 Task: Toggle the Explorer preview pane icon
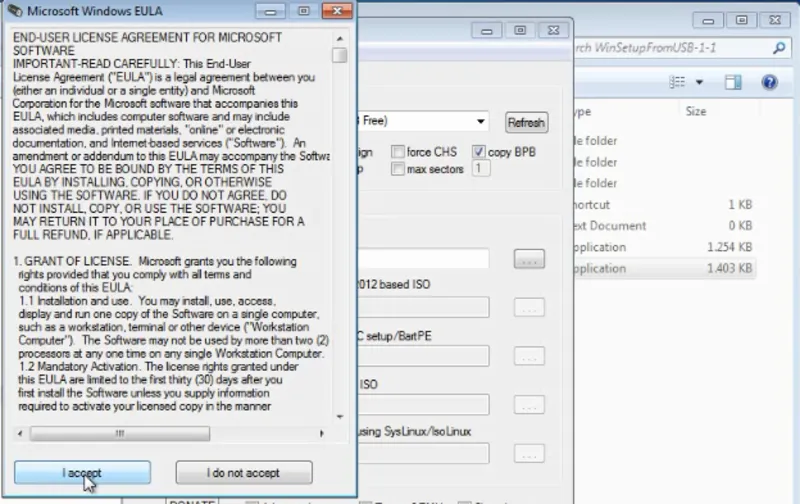(x=733, y=82)
